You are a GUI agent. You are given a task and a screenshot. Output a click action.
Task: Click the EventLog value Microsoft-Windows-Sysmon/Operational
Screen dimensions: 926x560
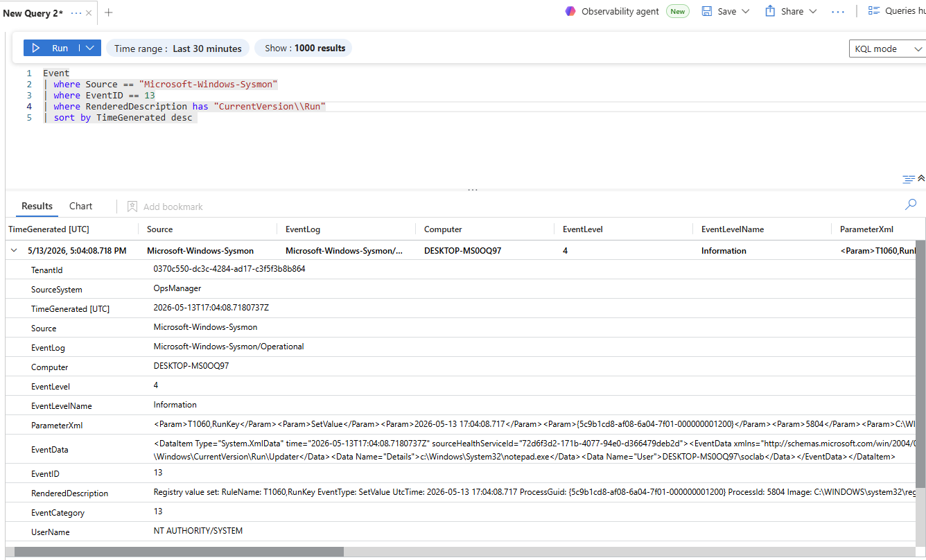229,347
